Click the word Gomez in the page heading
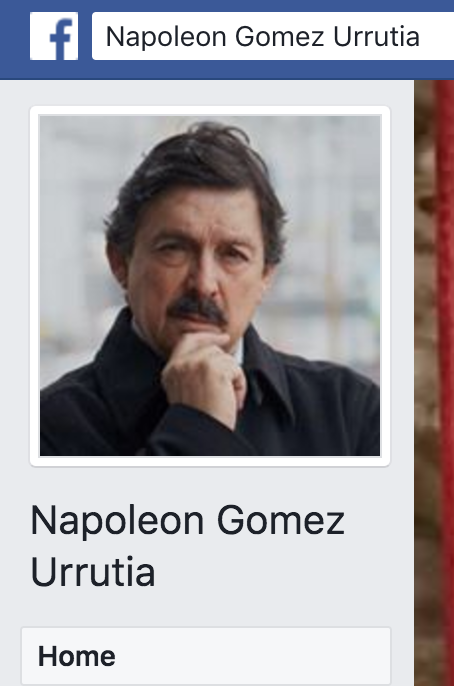 (x=281, y=521)
